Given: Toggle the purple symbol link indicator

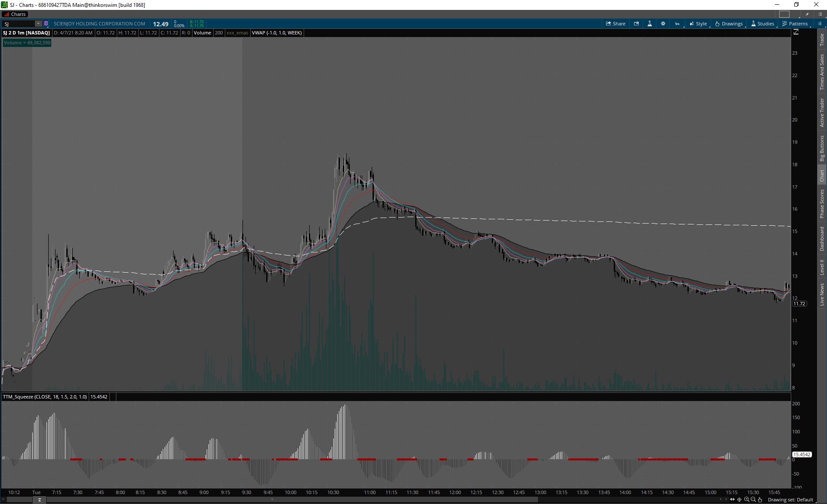Looking at the screenshot, I should pos(46,24).
